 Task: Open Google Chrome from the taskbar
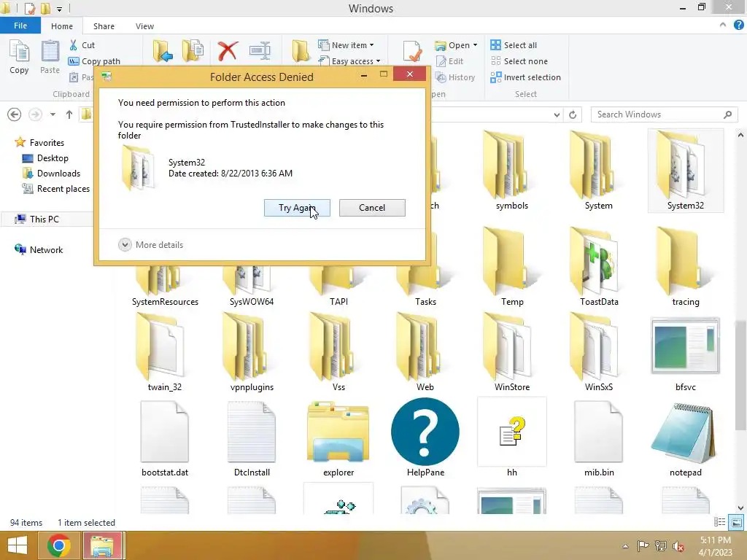coord(59,545)
